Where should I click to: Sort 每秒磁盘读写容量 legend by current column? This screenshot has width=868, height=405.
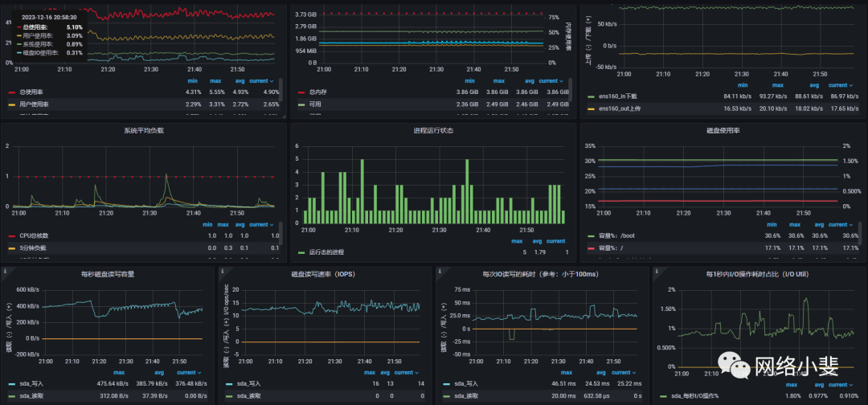(x=190, y=372)
